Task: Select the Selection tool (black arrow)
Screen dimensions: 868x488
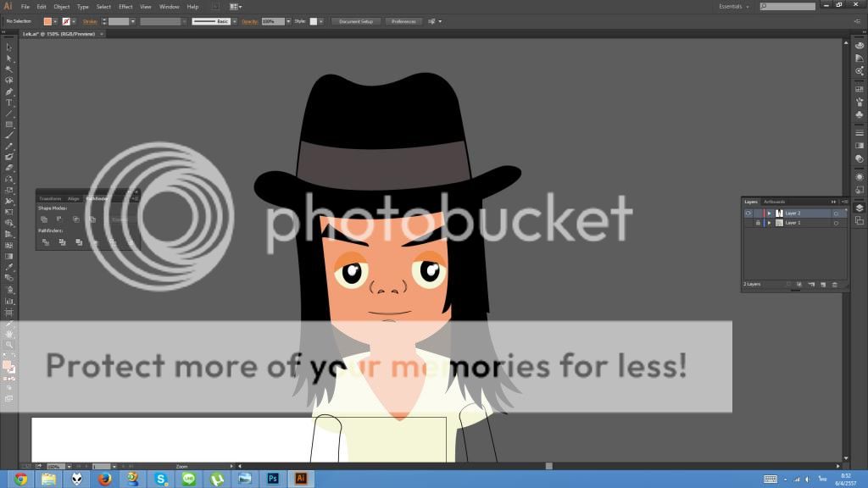Action: [x=8, y=47]
